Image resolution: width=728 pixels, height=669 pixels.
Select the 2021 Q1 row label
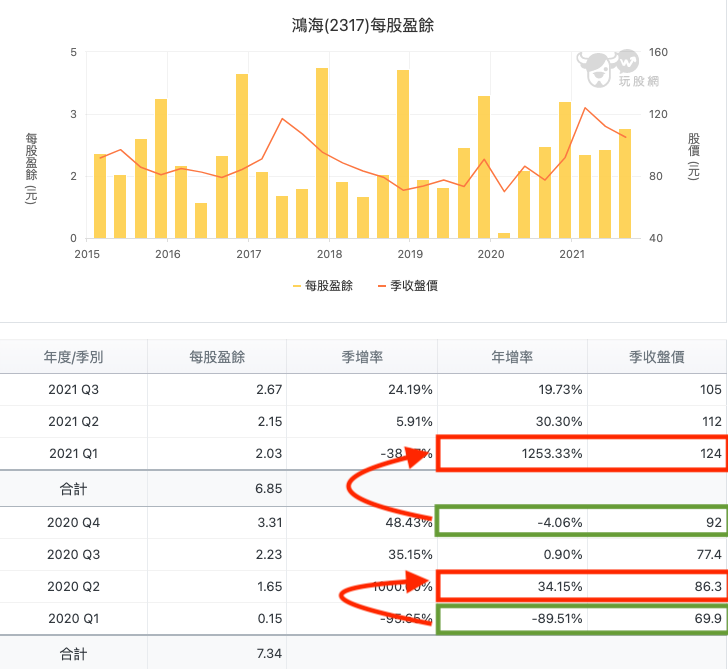click(73, 454)
